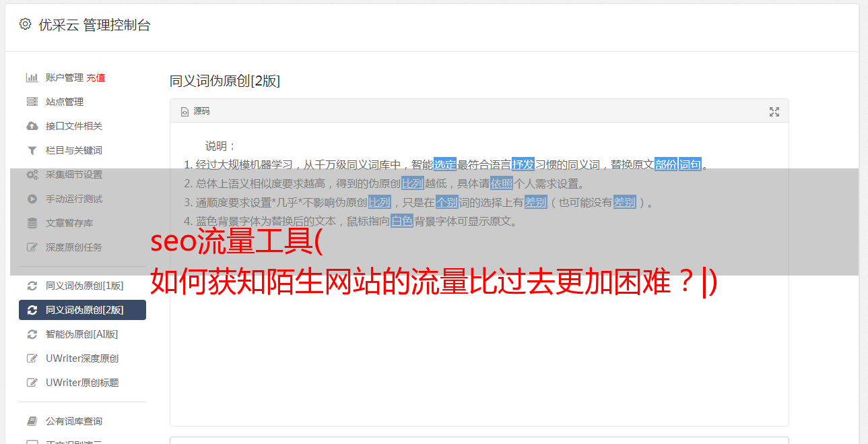This screenshot has height=444, width=868.
Task: Click the gear icon beside 优采云 管理控制台
Action: coord(26,24)
